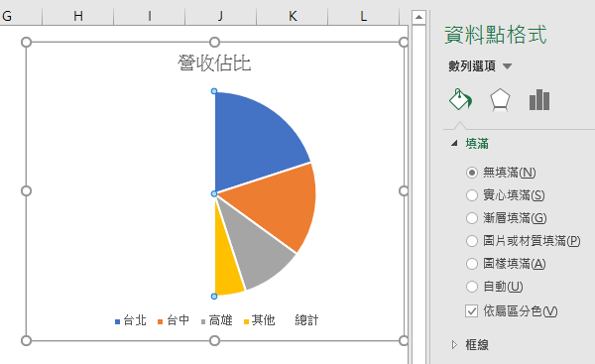The width and height of the screenshot is (595, 364).
Task: Select the 無填滿(N) radio button
Action: click(x=472, y=173)
